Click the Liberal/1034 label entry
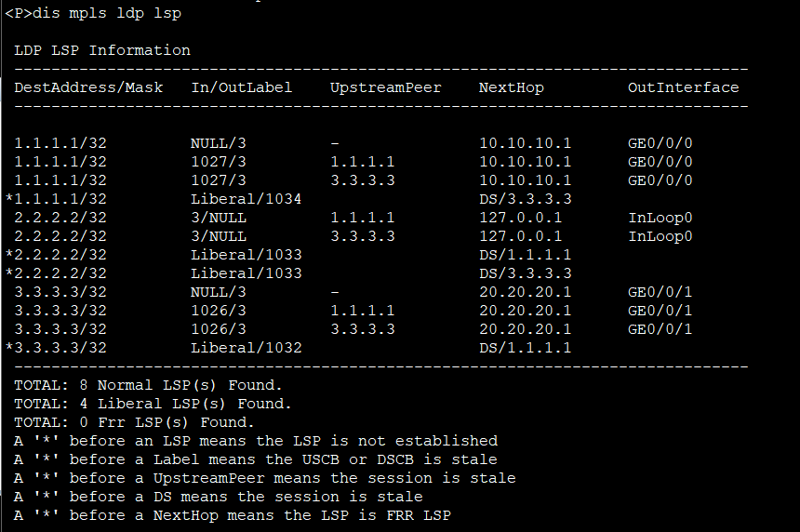 (246, 199)
